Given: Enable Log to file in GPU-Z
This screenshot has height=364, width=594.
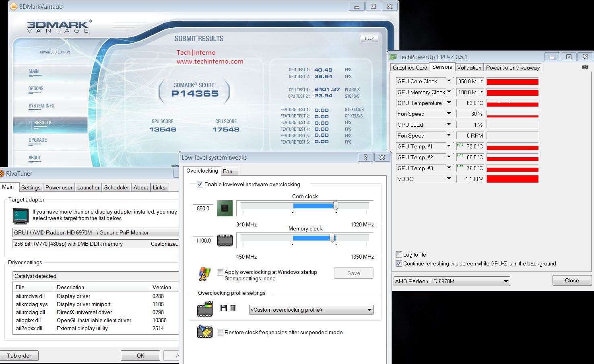Looking at the screenshot, I should coord(399,255).
